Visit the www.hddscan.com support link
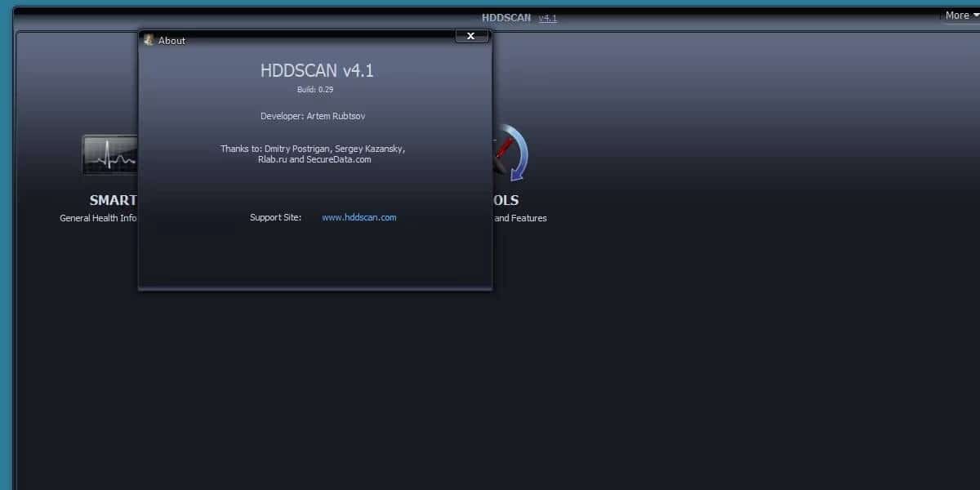The width and height of the screenshot is (980, 490). tap(359, 217)
